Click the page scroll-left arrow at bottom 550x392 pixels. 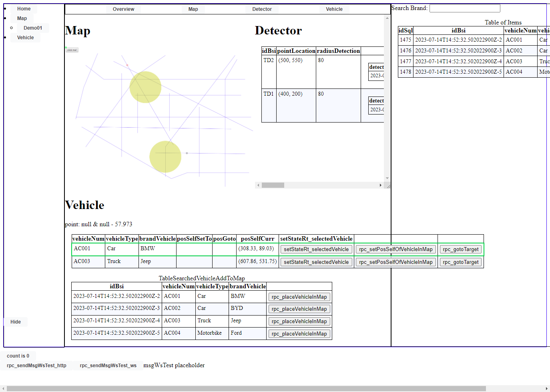3,389
